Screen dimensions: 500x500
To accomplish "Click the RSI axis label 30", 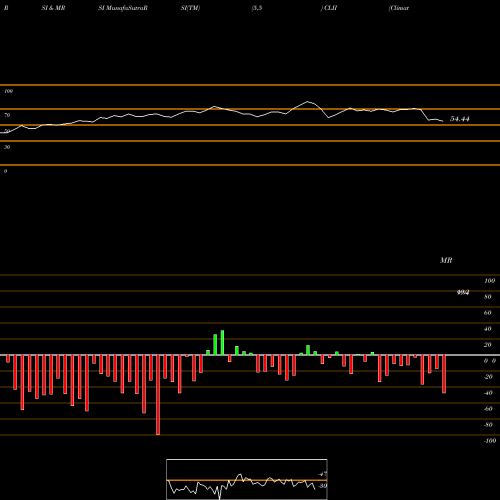I will tap(7, 147).
